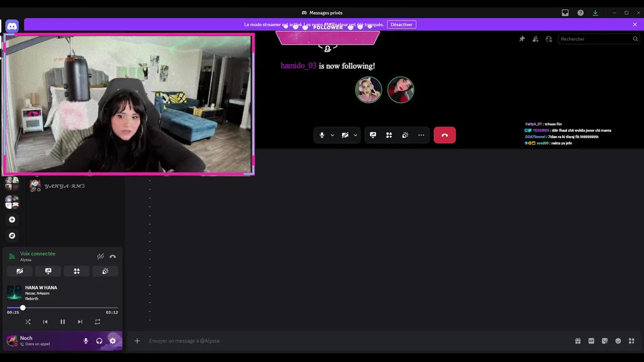Open the apps launcher in message bar
The image size is (644, 362).
click(631, 341)
